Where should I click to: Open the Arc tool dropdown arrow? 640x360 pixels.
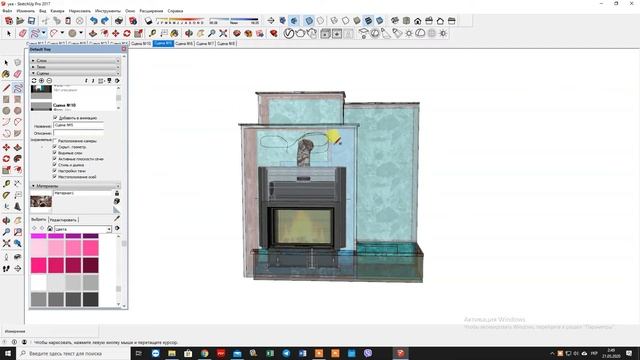(62, 33)
